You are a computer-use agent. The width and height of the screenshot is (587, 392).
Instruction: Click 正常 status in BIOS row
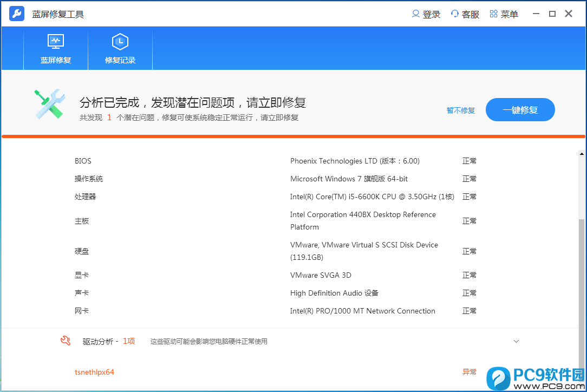pos(469,161)
